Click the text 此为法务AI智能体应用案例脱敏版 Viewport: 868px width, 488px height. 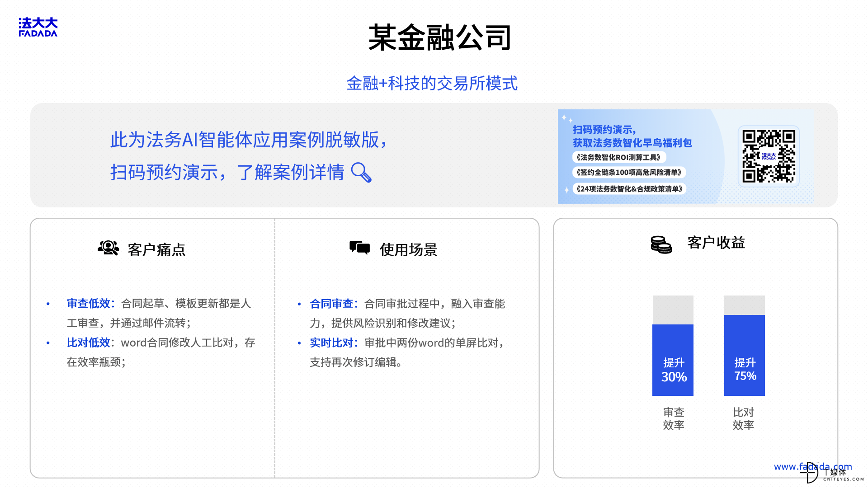point(245,140)
